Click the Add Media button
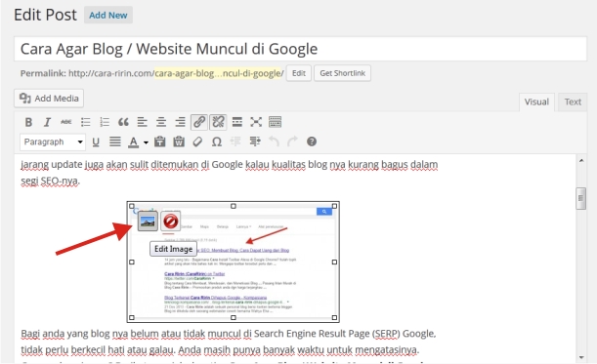Screen dimensions: 597x364 coord(49,99)
